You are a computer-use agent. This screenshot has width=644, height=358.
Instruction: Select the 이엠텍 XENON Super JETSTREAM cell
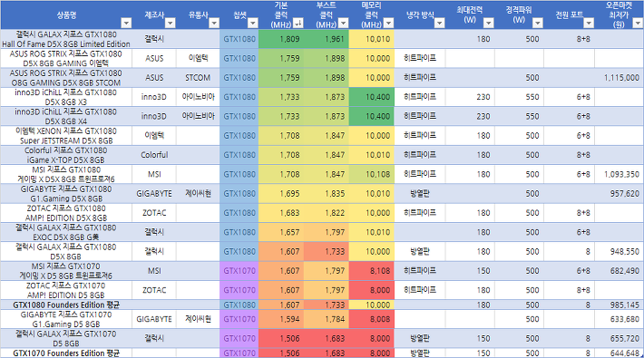[x=66, y=135]
